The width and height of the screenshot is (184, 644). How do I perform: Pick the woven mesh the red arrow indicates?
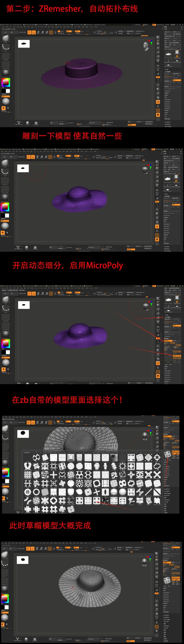click(96, 501)
